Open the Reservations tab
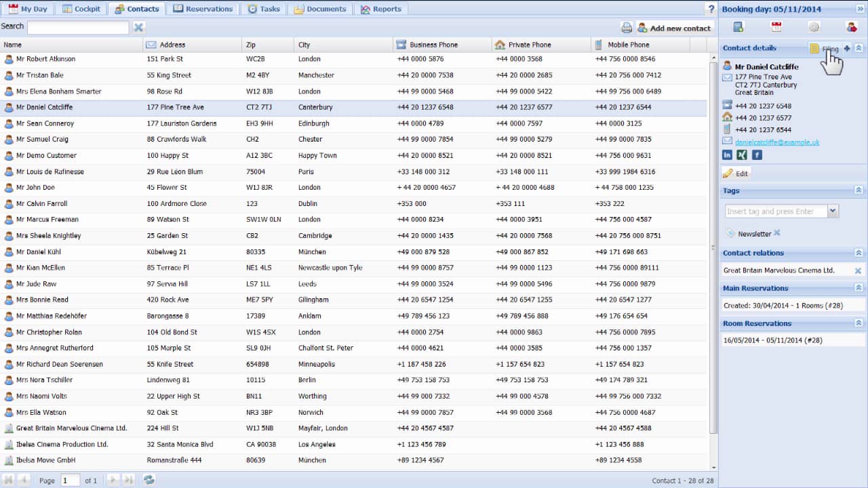Viewport: 868px width, 488px height. pyautogui.click(x=203, y=9)
